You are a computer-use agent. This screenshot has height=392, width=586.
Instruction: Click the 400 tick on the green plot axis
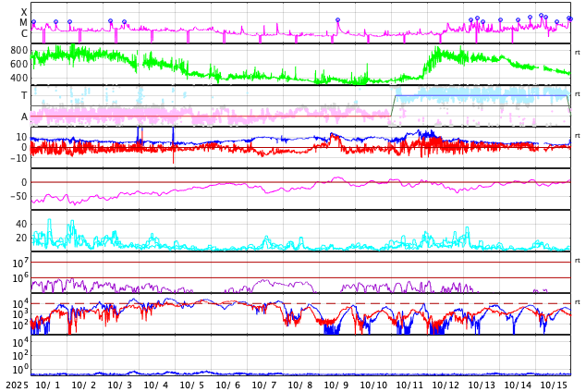coord(19,78)
